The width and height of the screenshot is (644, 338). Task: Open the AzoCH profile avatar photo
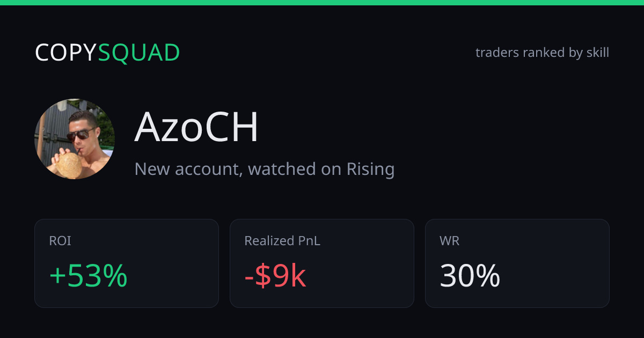[75, 139]
